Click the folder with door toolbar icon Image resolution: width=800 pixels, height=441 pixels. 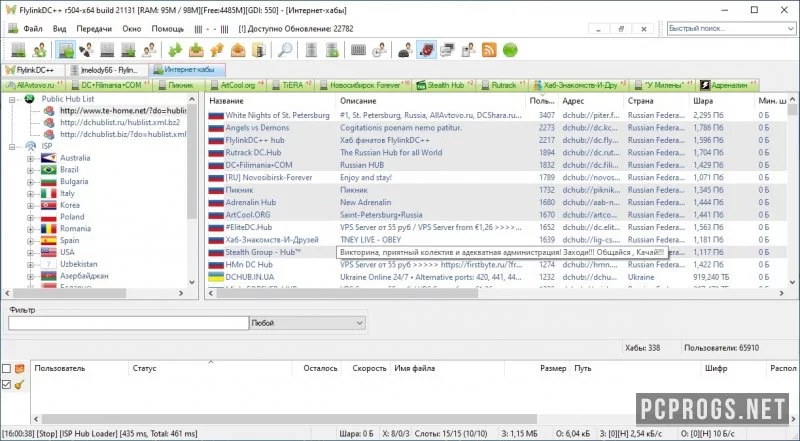click(x=259, y=50)
